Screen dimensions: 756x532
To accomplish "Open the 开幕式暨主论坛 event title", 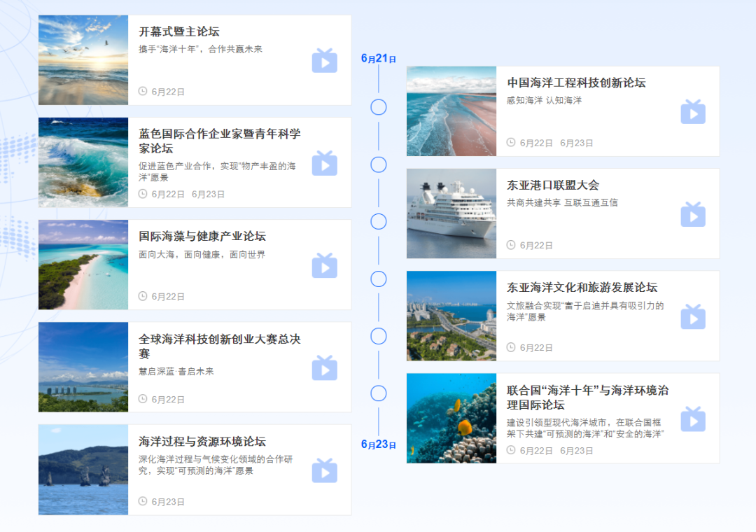I will 180,31.
